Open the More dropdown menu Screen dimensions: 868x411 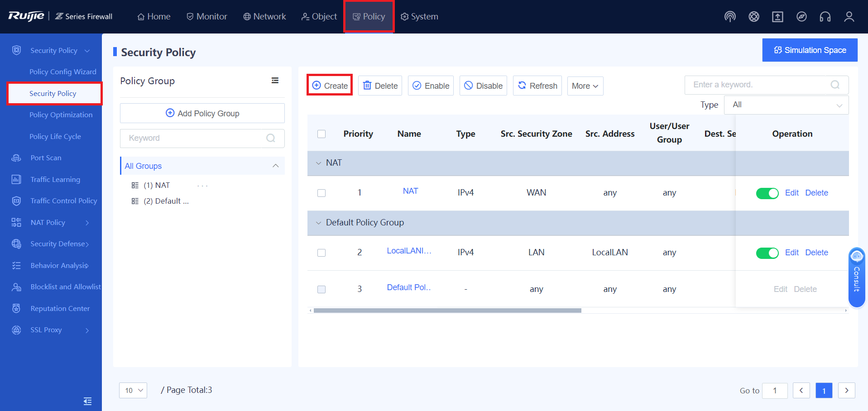pos(585,86)
